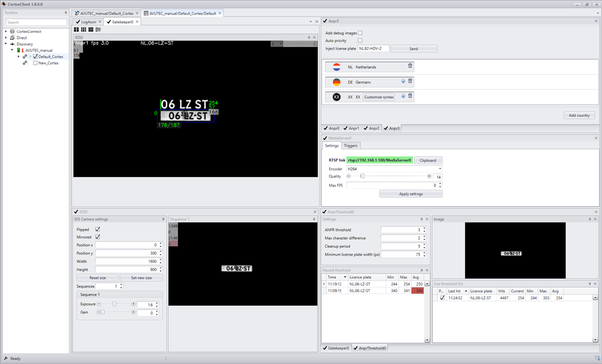
Task: Uncheck the Flipped checkbox
Action: [x=98, y=229]
